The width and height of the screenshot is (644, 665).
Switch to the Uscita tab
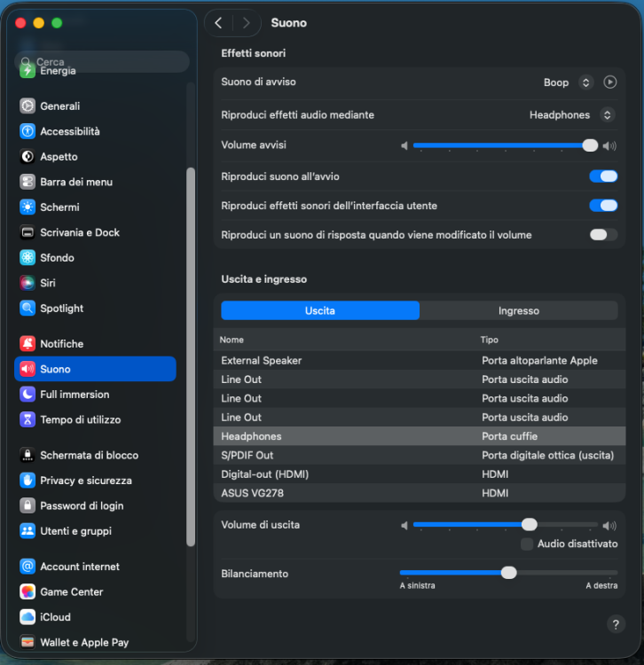[x=320, y=310]
